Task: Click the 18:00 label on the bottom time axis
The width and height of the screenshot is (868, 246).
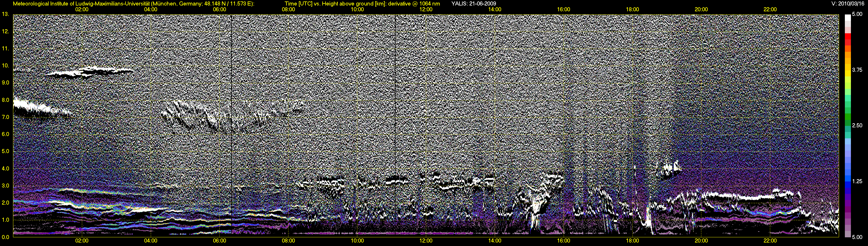Action: click(x=632, y=241)
